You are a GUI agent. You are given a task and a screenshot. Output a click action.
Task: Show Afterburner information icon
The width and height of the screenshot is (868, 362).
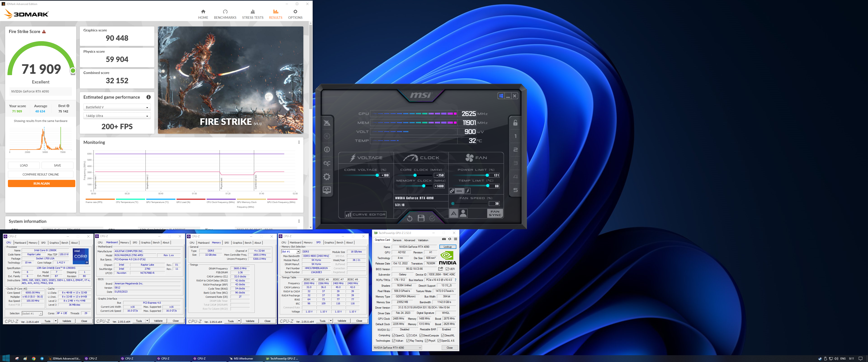tap(326, 150)
